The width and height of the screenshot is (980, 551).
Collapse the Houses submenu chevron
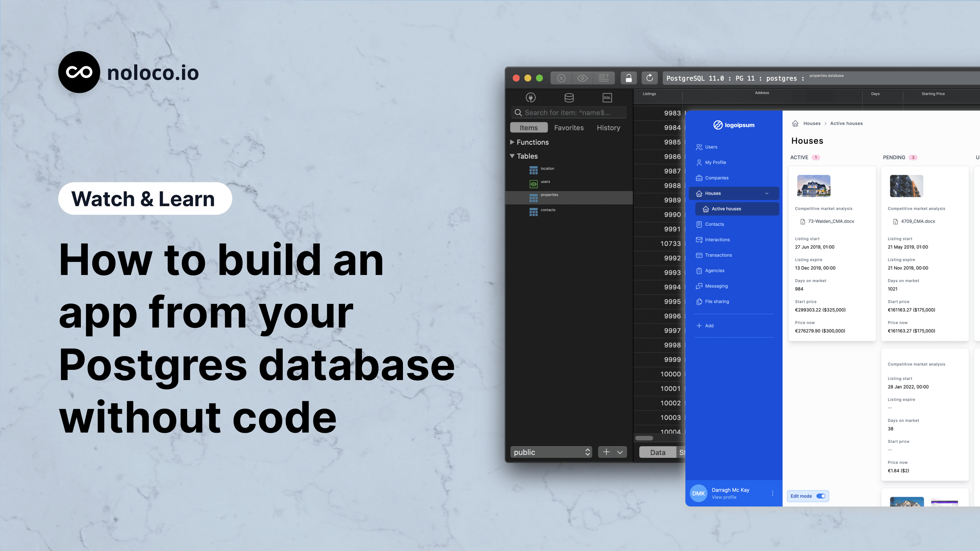coord(766,193)
